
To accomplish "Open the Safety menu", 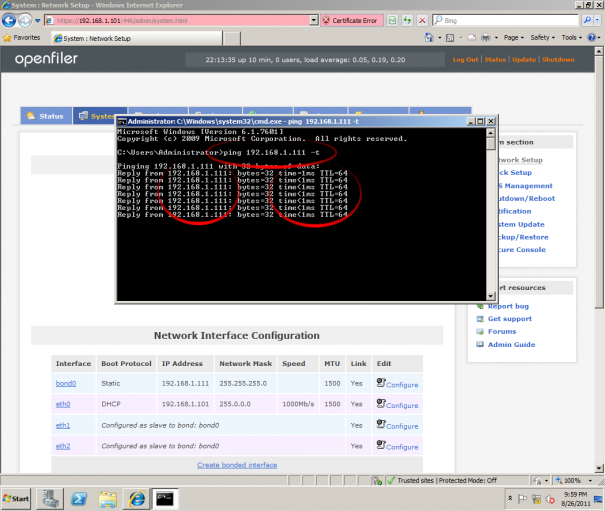I will click(542, 37).
